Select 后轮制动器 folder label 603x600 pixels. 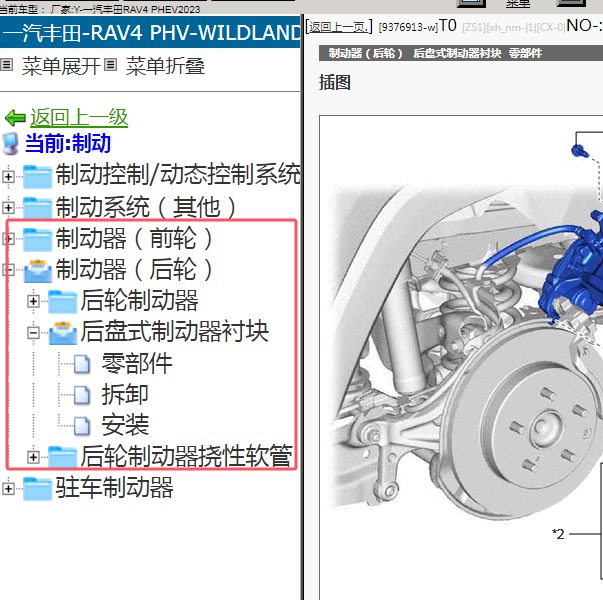coord(140,300)
